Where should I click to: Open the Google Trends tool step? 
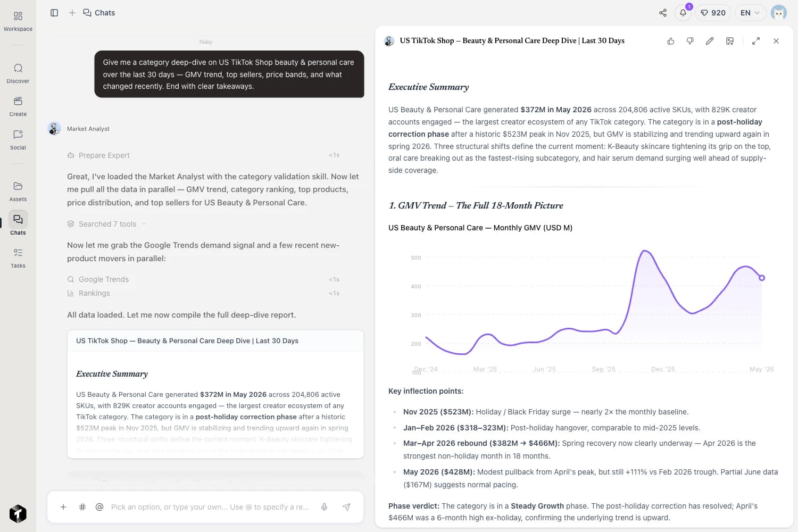click(x=203, y=279)
